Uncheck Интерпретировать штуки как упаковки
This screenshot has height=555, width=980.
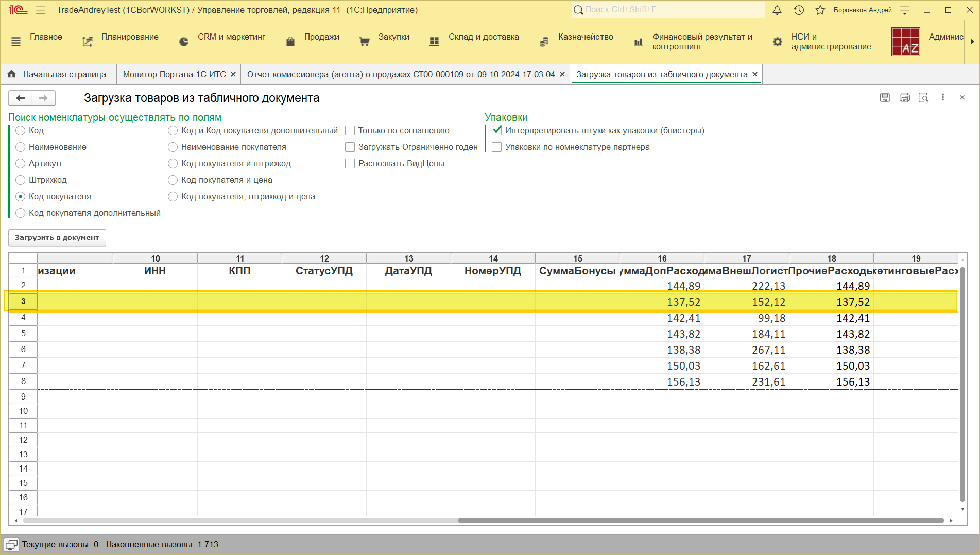click(x=497, y=131)
